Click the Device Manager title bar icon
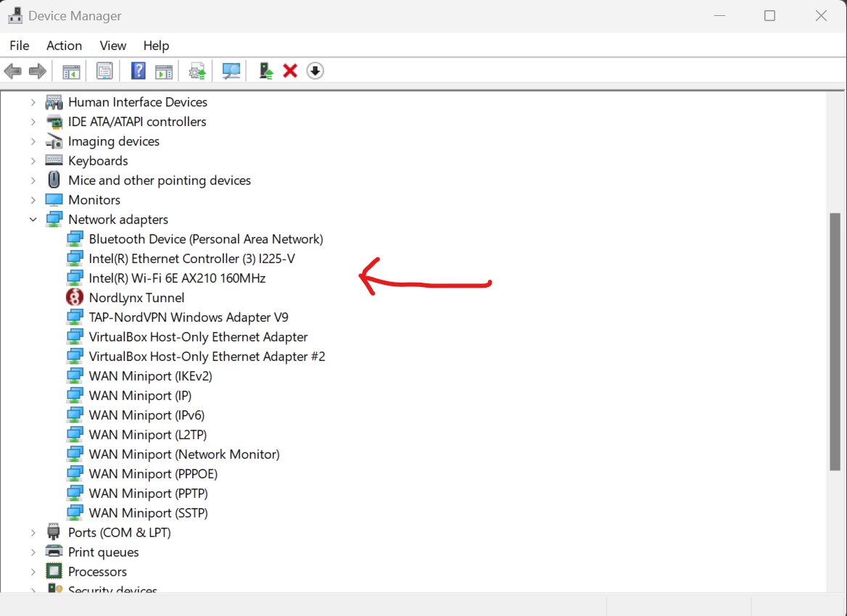The height and width of the screenshot is (616, 847). pos(15,16)
